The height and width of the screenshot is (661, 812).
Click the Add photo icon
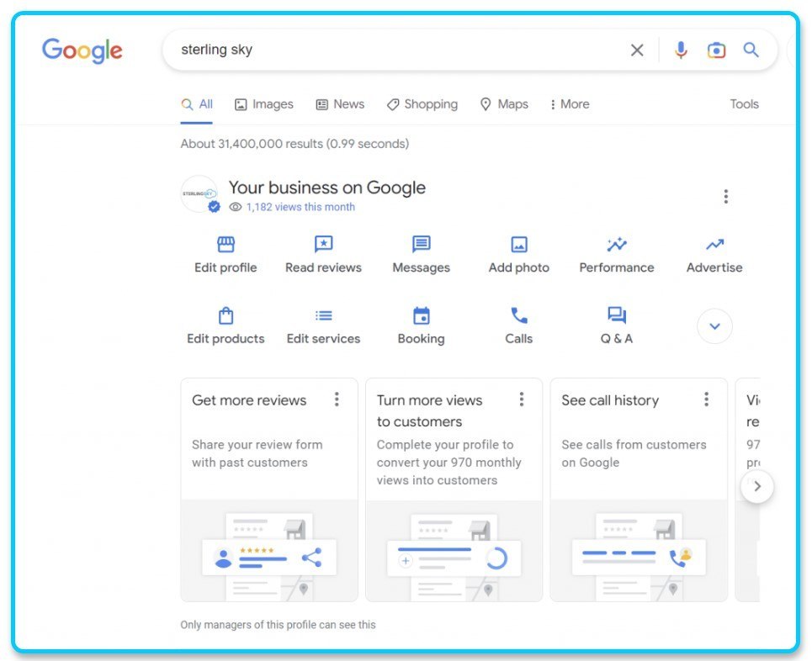coord(519,245)
